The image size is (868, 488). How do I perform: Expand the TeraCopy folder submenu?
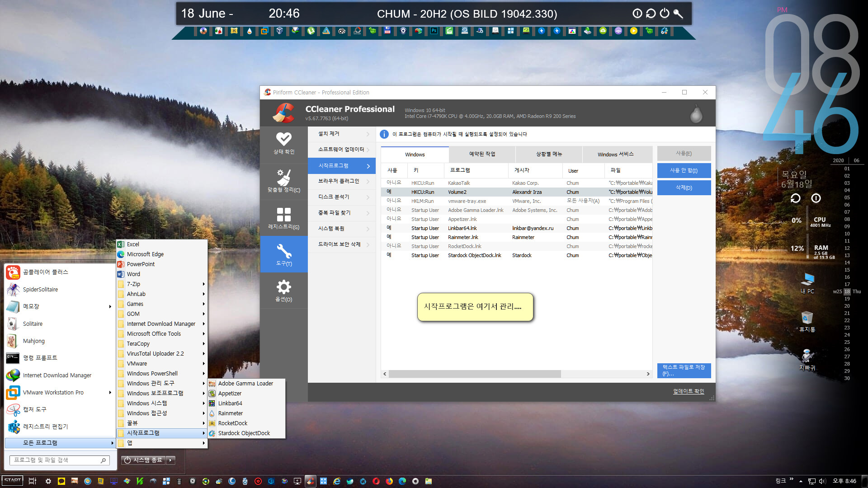[161, 343]
